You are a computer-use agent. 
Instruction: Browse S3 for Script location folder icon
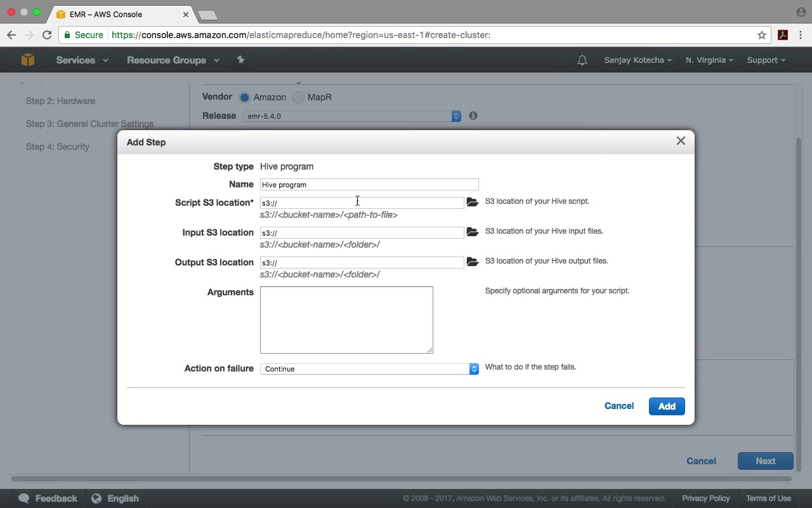[x=472, y=202]
